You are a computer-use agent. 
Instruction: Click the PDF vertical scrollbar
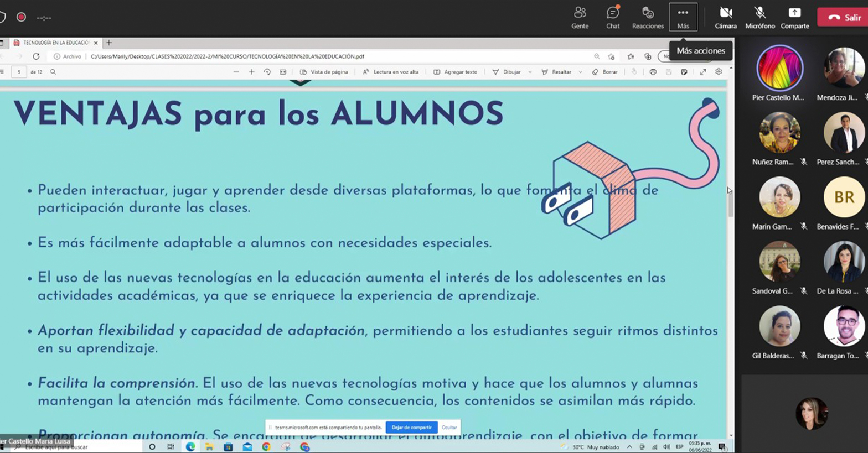pos(731,205)
